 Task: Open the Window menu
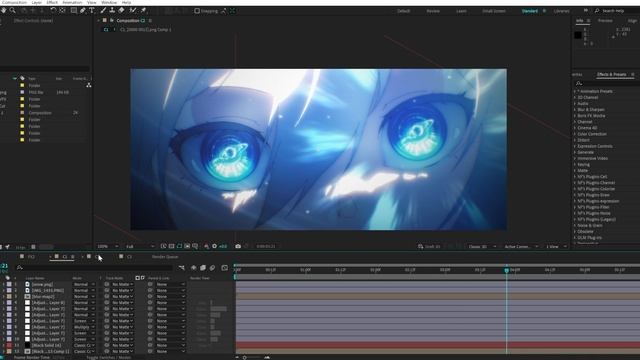coord(109,2)
